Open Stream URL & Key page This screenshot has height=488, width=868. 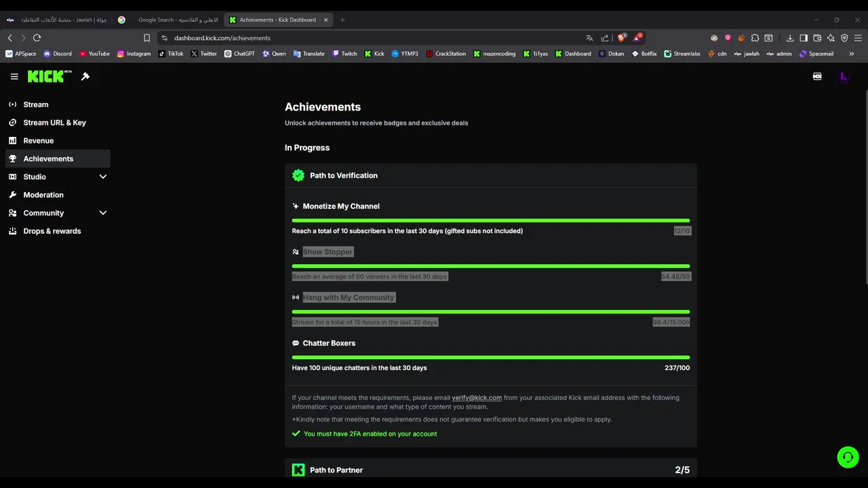tap(54, 123)
